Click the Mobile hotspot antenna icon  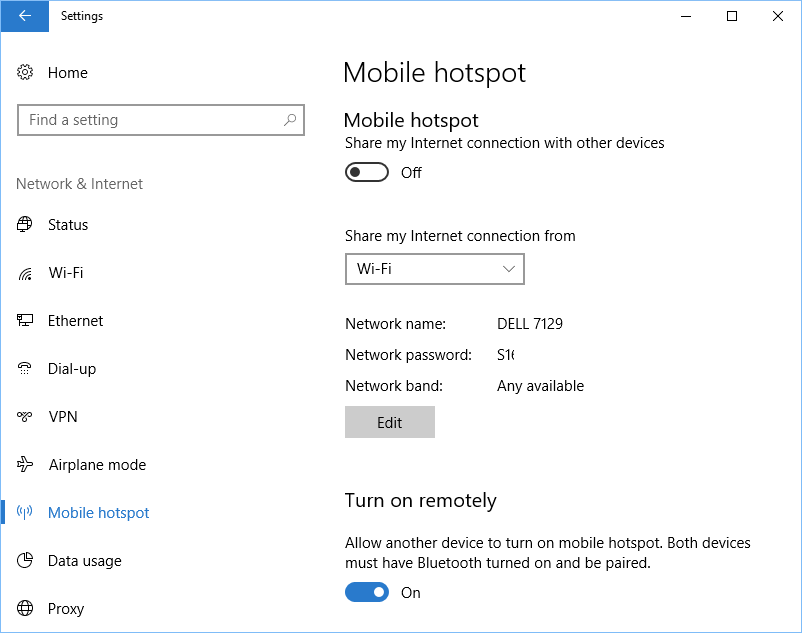tap(25, 512)
